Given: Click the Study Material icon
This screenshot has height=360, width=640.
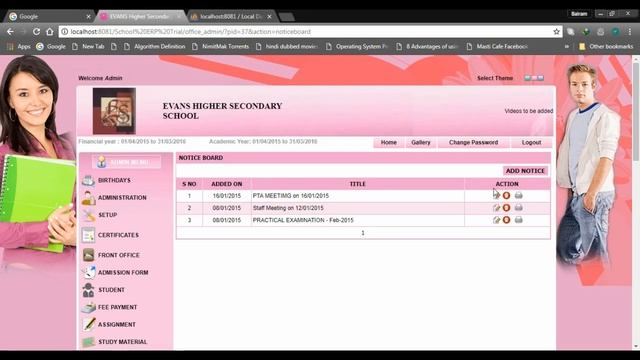Looking at the screenshot, I should point(88,342).
